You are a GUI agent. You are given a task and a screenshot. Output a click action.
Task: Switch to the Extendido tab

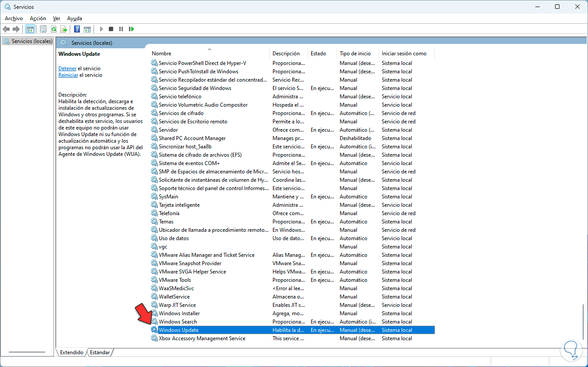coord(72,352)
